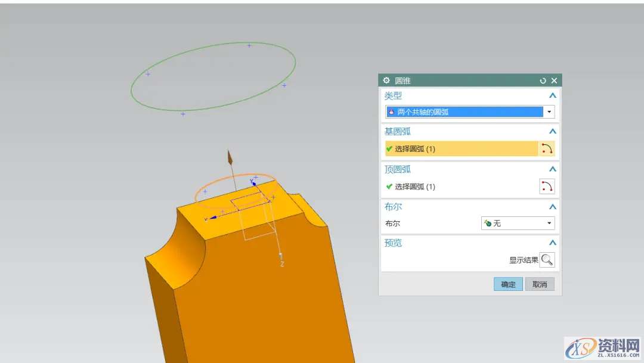
Task: Collapse the 布尔 section
Action: [552, 207]
